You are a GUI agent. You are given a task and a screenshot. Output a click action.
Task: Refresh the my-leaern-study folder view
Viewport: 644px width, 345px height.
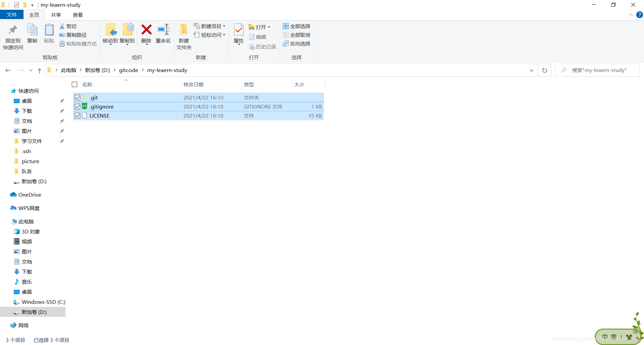point(545,70)
